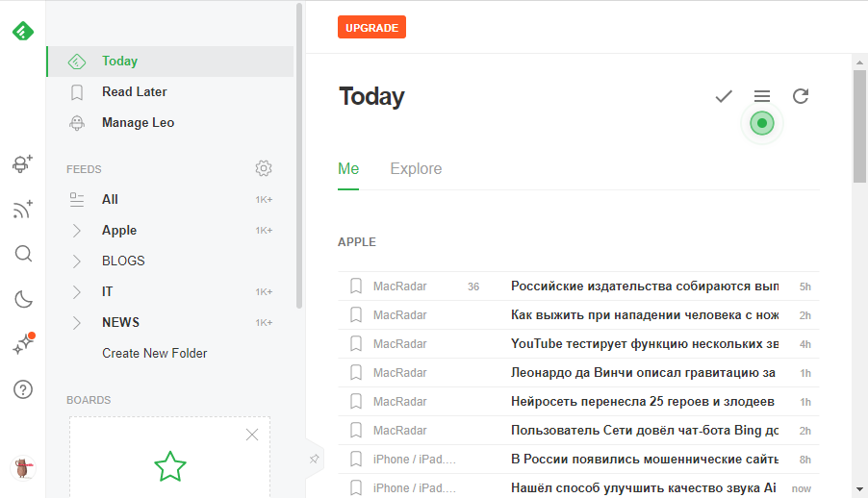Open article Нашёл способ улучшить качество
The height and width of the screenshot is (498, 868).
(643, 487)
